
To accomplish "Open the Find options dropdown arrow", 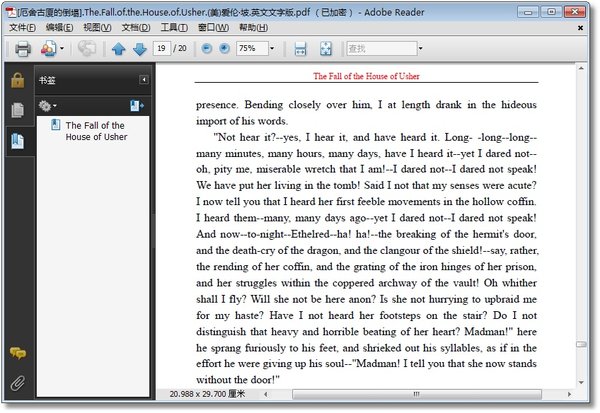I will [x=421, y=49].
